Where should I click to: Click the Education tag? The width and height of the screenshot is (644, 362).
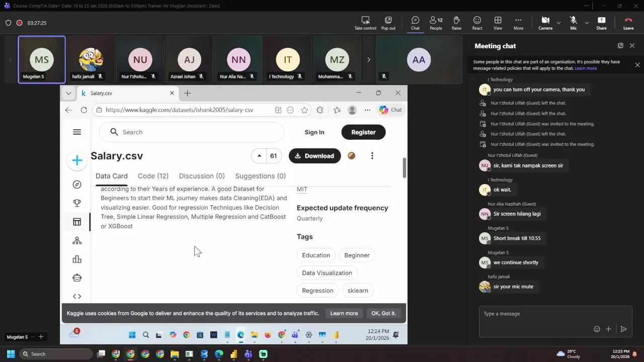point(316,255)
